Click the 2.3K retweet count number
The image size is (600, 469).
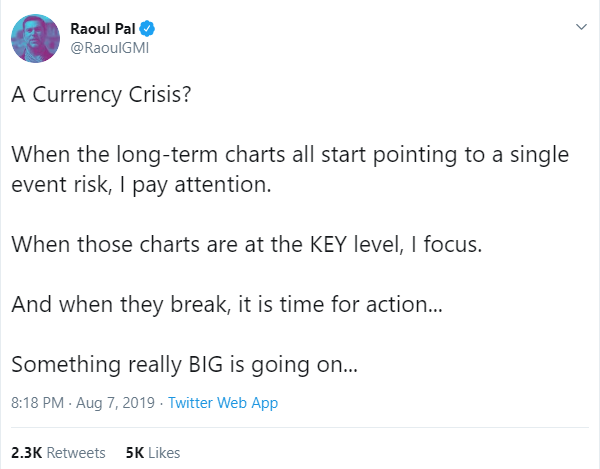(x=26, y=452)
